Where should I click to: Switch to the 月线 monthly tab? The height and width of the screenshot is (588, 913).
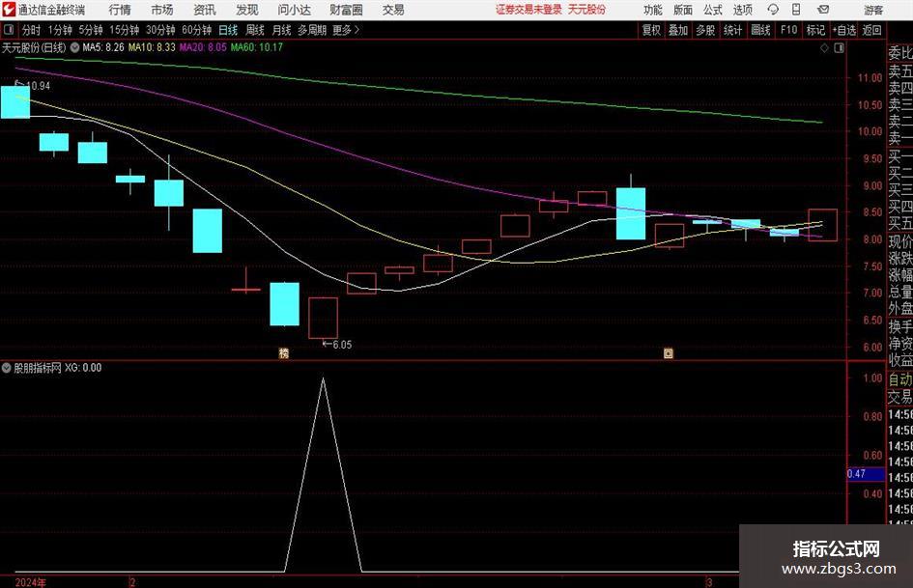point(281,30)
